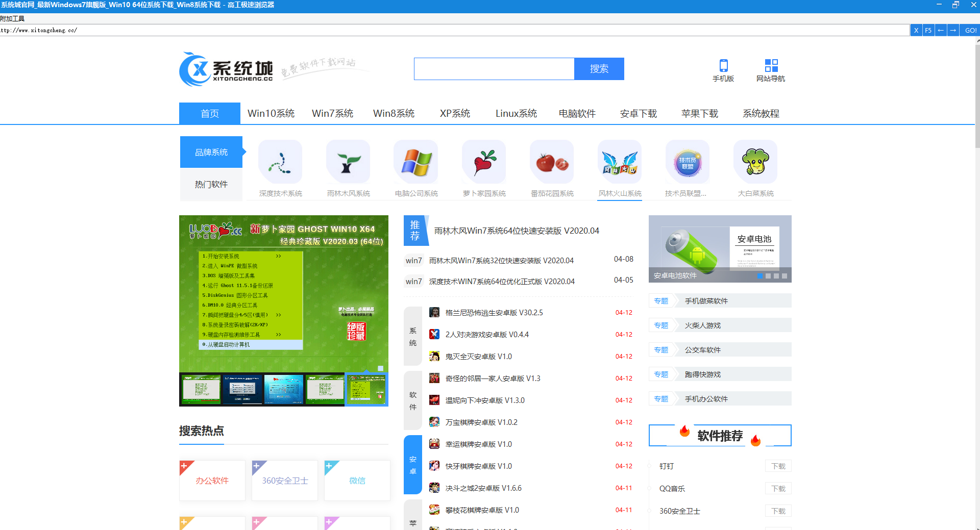Open the 系统教程 navigation tab
Viewport: 980px width, 530px height.
pos(761,113)
